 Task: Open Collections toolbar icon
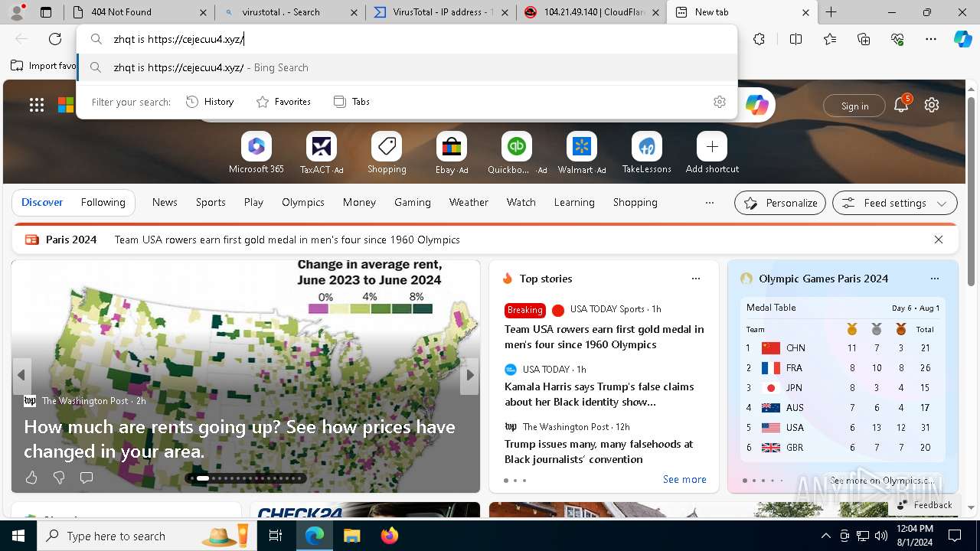tap(864, 39)
